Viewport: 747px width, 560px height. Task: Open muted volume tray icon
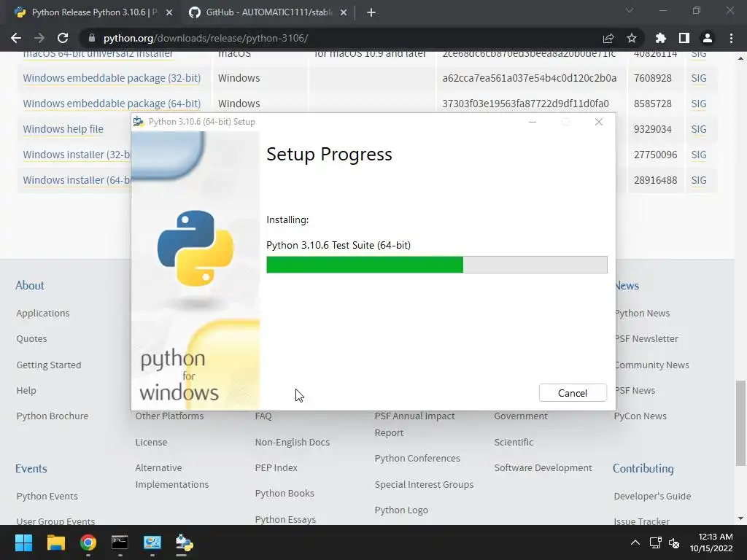pos(674,542)
